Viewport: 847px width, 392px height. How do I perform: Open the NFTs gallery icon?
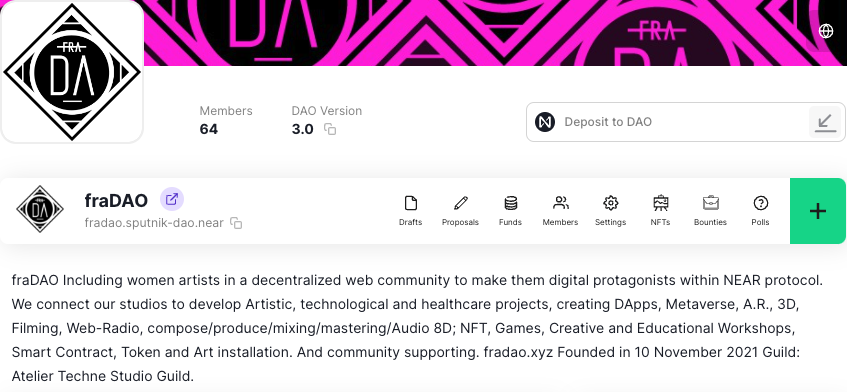pyautogui.click(x=661, y=203)
